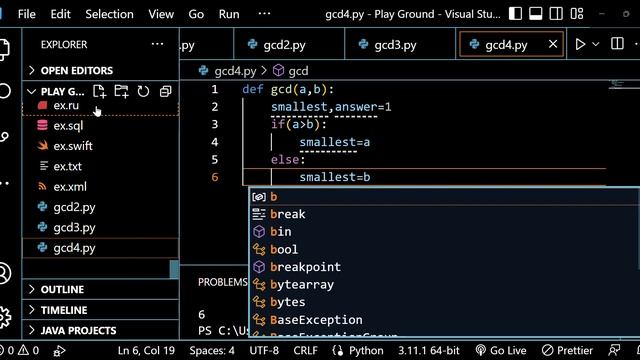This screenshot has width=640, height=360.
Task: Expand the Timeline section
Action: tap(101, 310)
